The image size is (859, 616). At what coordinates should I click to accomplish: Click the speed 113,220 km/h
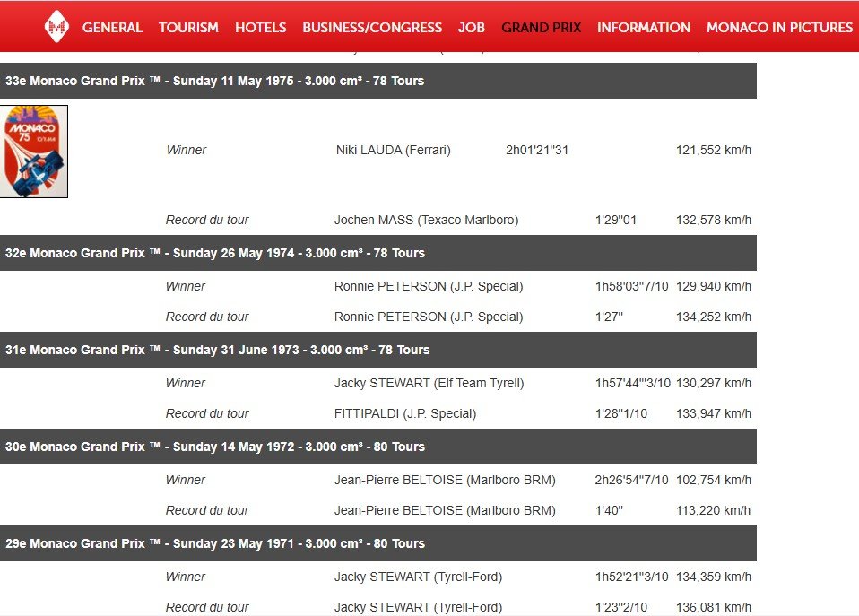click(x=713, y=510)
